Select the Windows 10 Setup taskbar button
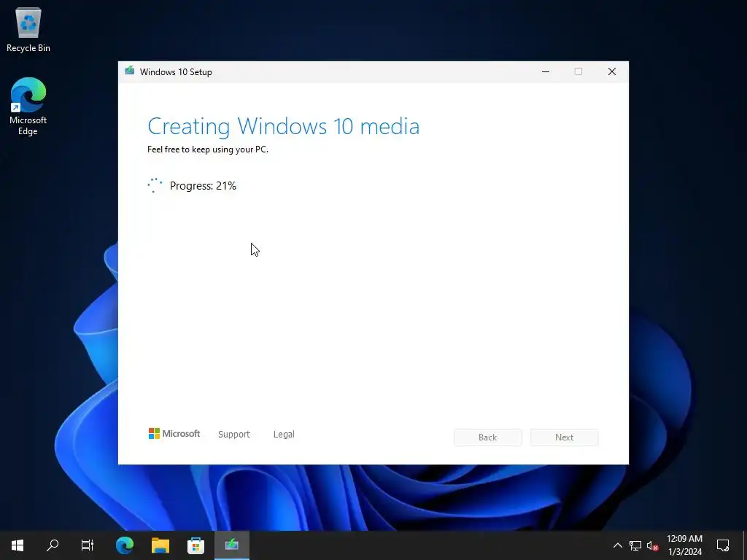The image size is (747, 560). [231, 545]
